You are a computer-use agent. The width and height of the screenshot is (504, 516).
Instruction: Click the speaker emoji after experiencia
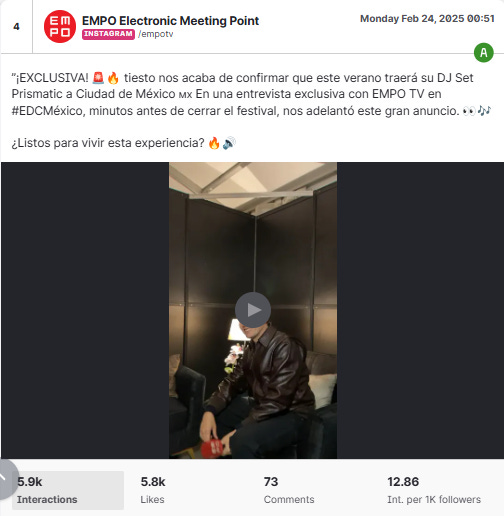[229, 143]
